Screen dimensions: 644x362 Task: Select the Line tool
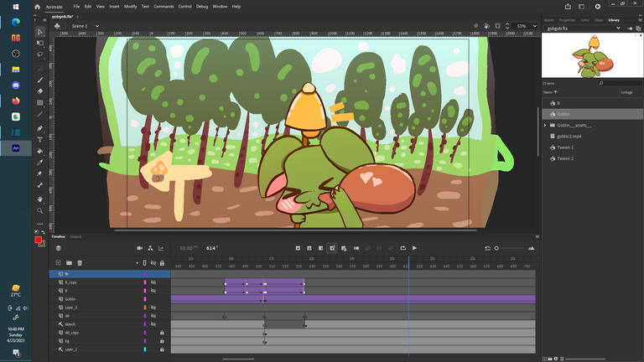click(x=40, y=114)
